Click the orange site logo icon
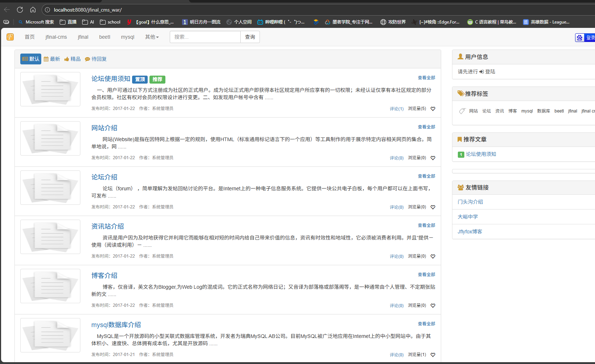 (10, 37)
